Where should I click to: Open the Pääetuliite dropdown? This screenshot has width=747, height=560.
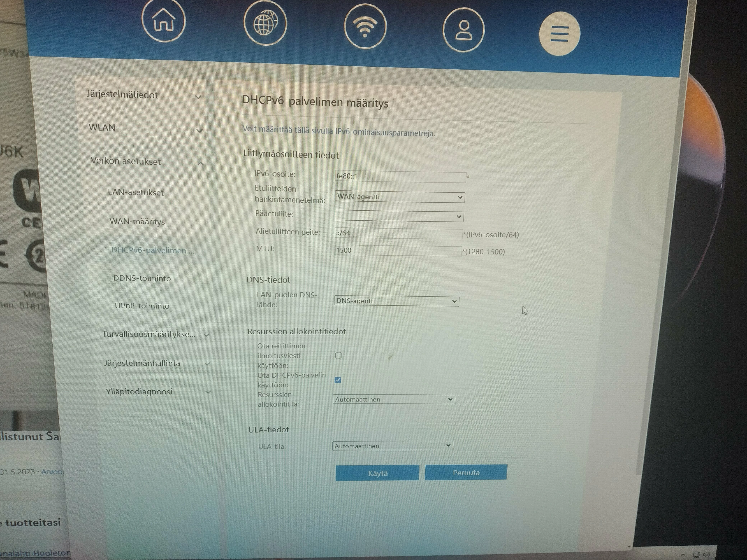(x=399, y=216)
